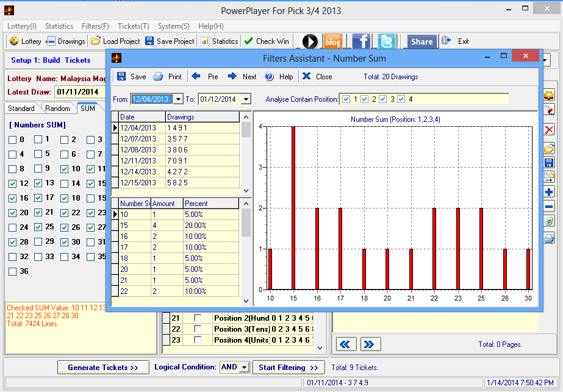This screenshot has height=392, width=563.
Task: Click the blue floppy save icon in right sidebar
Action: click(549, 162)
